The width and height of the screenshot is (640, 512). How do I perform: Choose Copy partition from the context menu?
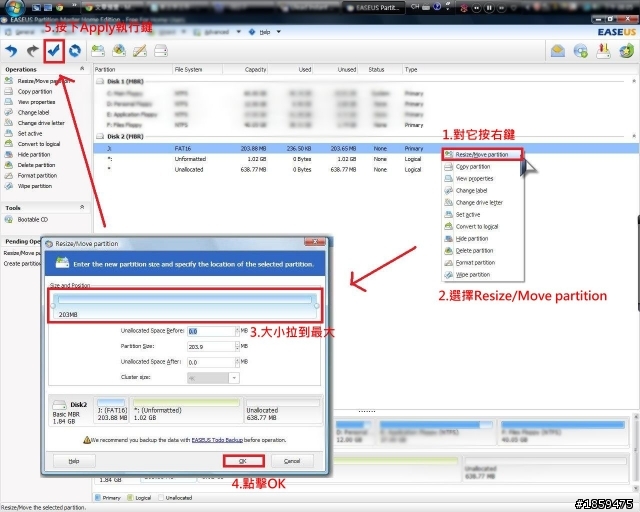click(473, 167)
